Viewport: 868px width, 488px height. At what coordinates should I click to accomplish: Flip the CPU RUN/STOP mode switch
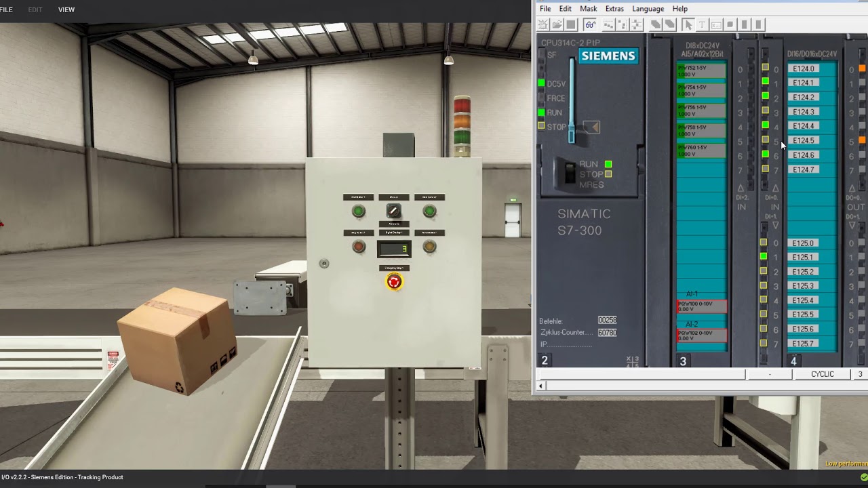(569, 174)
